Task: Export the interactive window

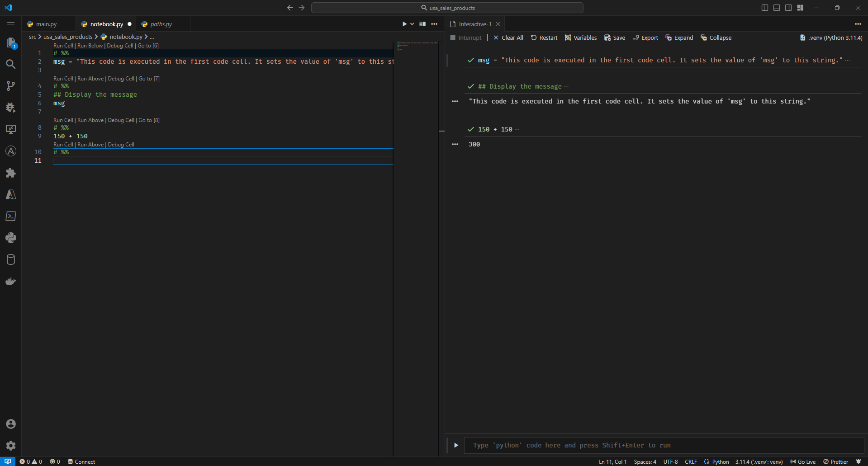Action: pos(645,38)
